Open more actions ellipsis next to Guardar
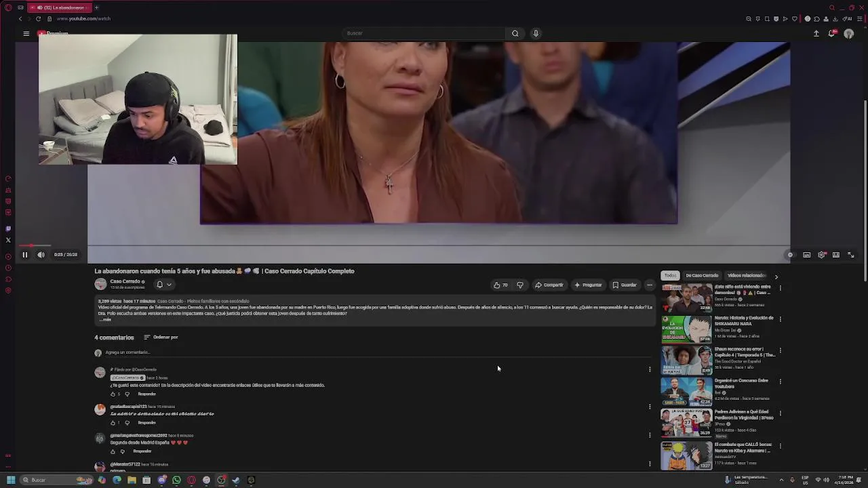 [x=650, y=285]
